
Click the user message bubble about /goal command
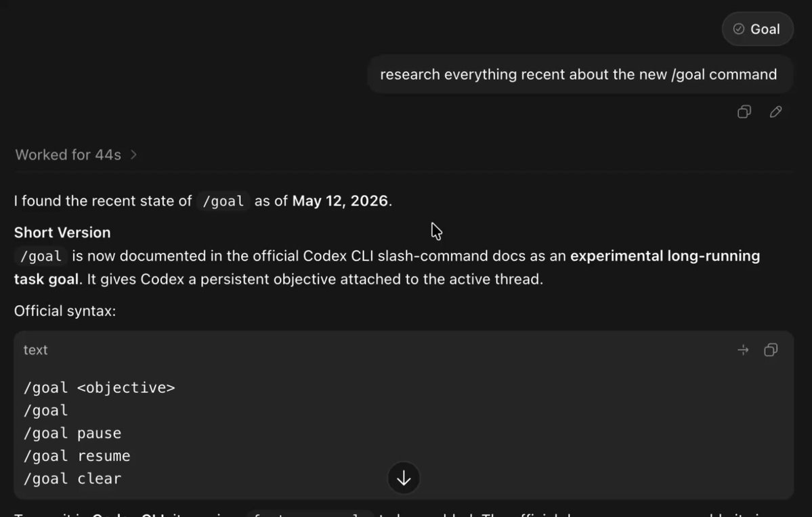[x=580, y=74]
